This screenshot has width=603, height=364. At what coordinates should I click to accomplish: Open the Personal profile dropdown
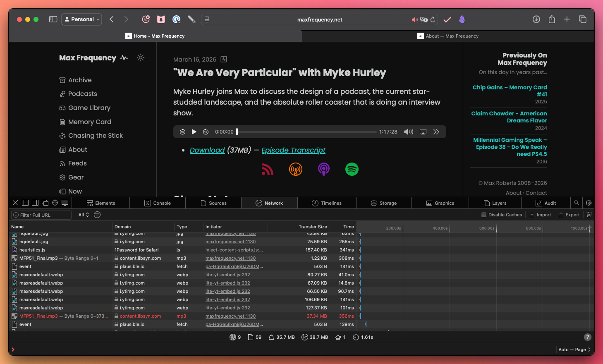coord(82,19)
